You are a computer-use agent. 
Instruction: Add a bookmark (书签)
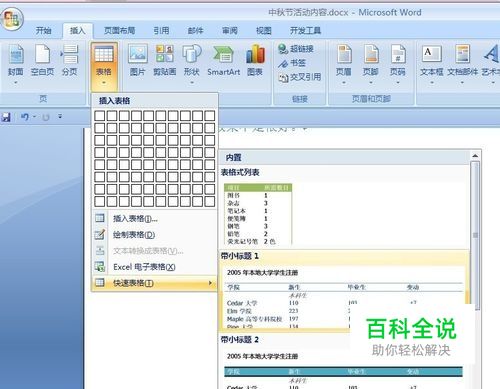pos(292,63)
